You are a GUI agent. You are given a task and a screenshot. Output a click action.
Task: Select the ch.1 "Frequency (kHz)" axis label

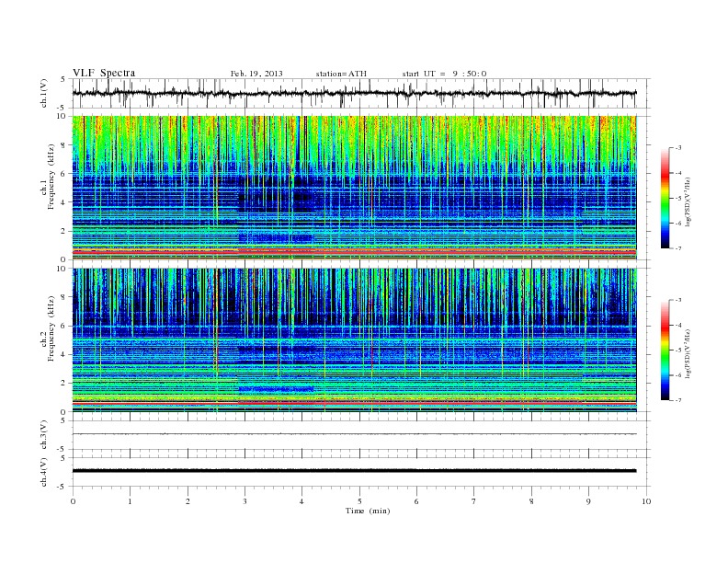[x=51, y=177]
